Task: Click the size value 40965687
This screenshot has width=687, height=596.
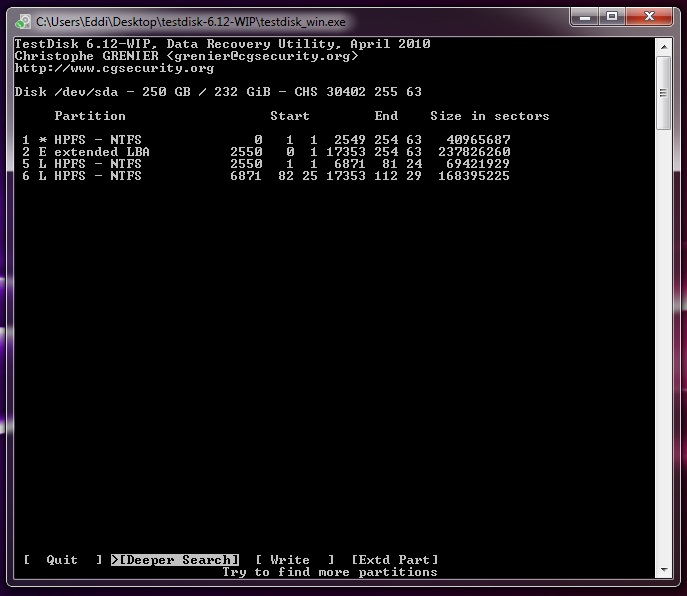Action: (x=478, y=140)
